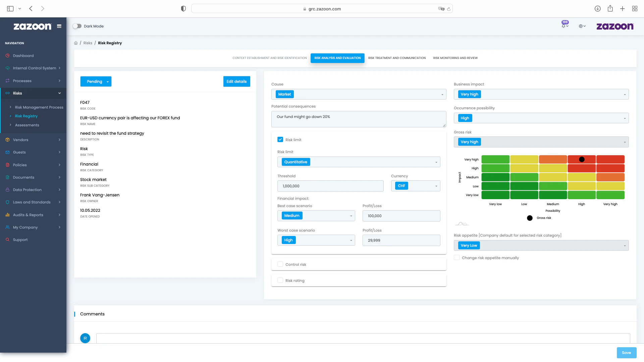Open the Risk Monitoring and Review tab
This screenshot has height=362, width=644.
coord(455,58)
